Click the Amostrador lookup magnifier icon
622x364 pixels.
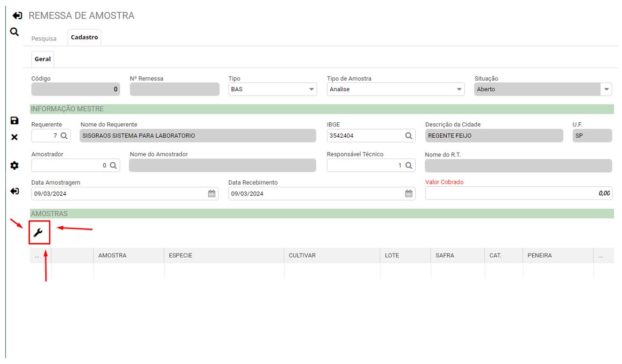click(113, 165)
